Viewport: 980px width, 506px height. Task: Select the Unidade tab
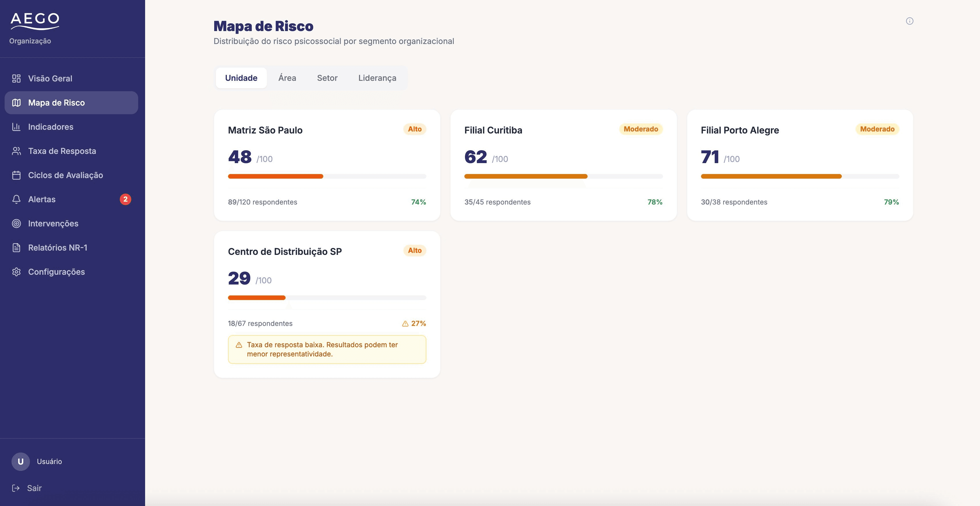[241, 78]
